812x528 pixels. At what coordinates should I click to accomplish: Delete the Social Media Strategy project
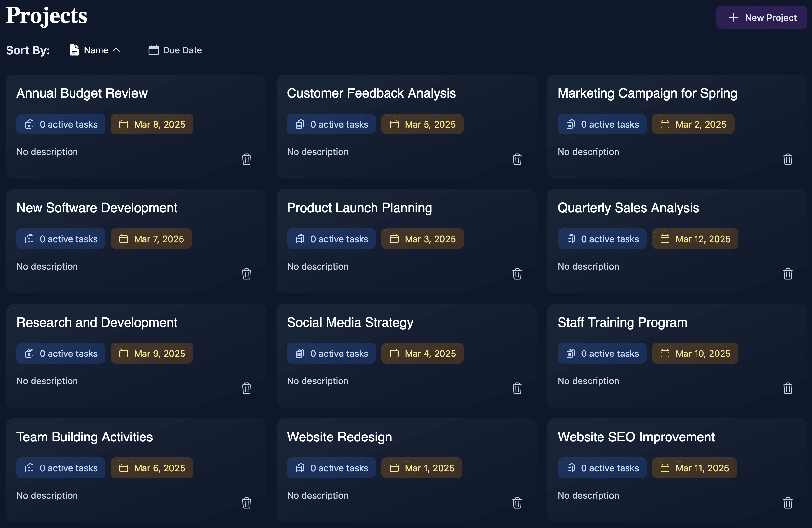517,388
